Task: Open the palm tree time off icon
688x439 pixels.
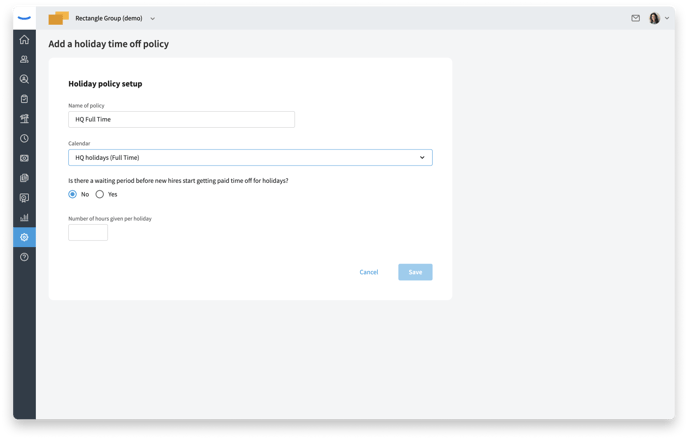Action: tap(24, 118)
